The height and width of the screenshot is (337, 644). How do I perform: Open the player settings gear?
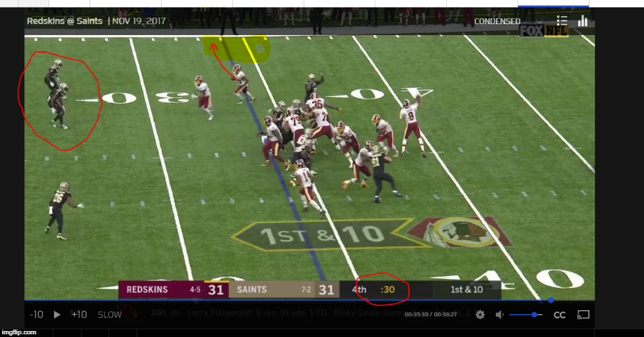(480, 314)
